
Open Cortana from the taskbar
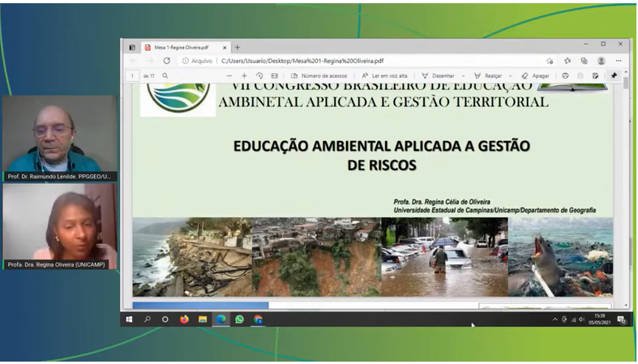(x=165, y=319)
